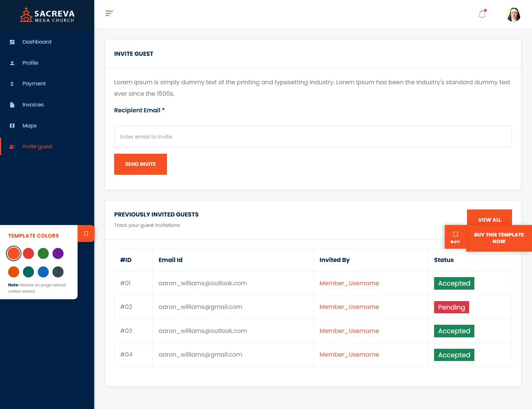Pick the blue template color swatch
Screen dimensions: 532x409
(43, 272)
